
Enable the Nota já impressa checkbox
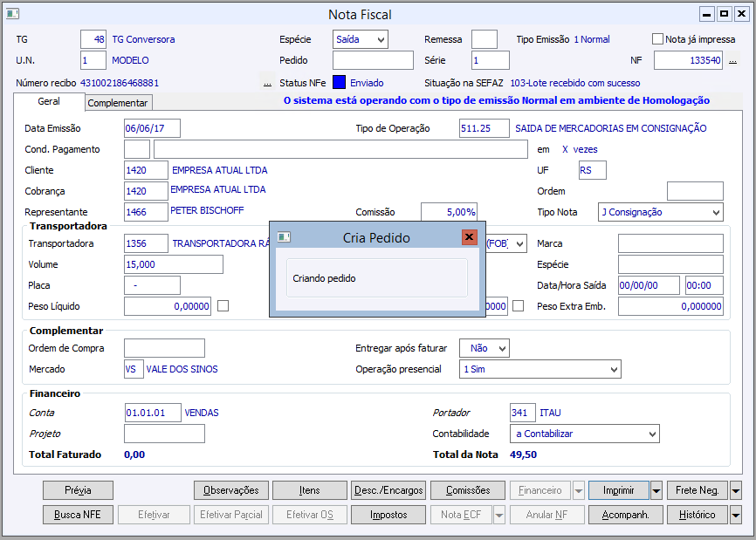pyautogui.click(x=658, y=39)
